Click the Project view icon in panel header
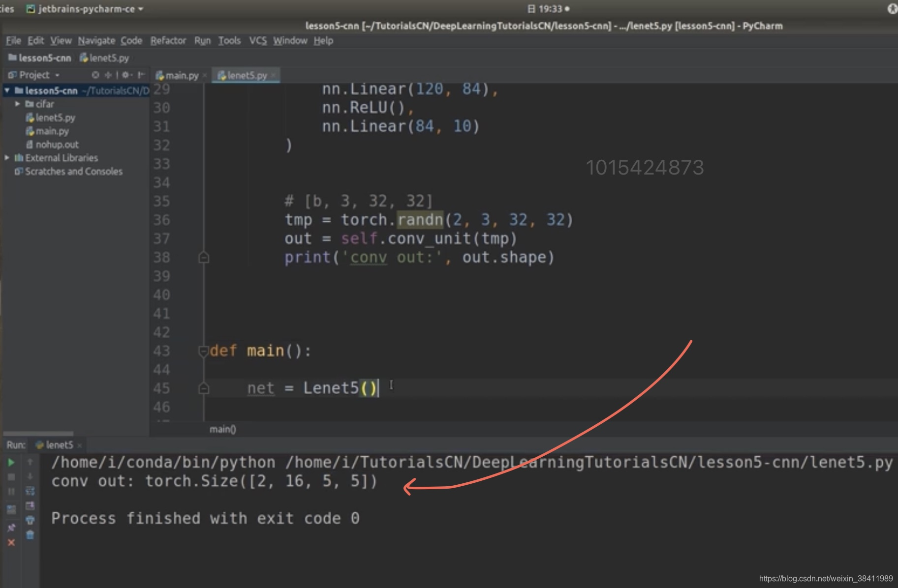The image size is (898, 588). pyautogui.click(x=12, y=75)
